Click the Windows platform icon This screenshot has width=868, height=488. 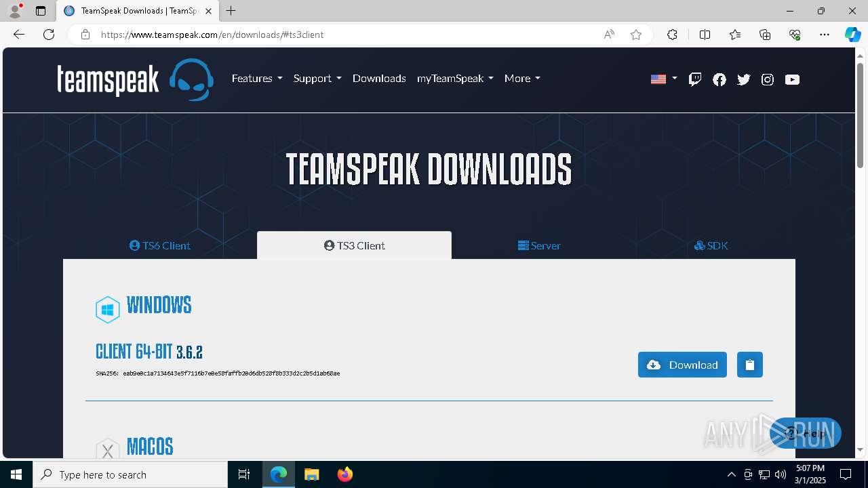pyautogui.click(x=107, y=310)
